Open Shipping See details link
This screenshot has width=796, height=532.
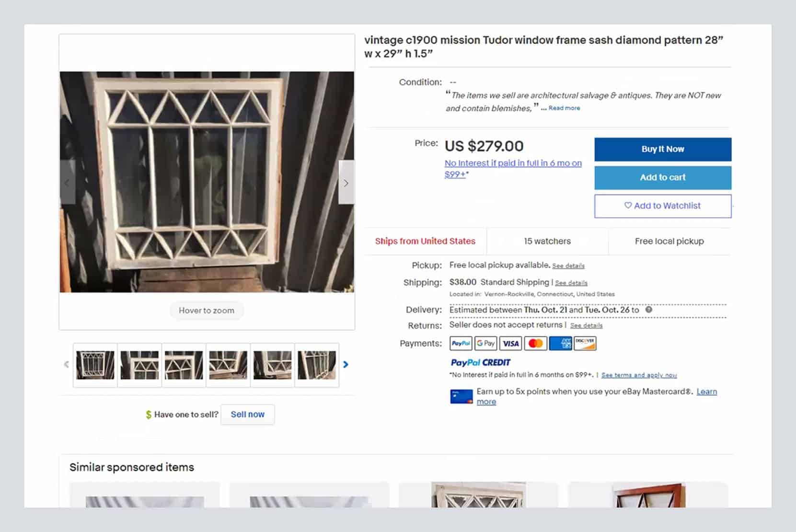coord(571,283)
